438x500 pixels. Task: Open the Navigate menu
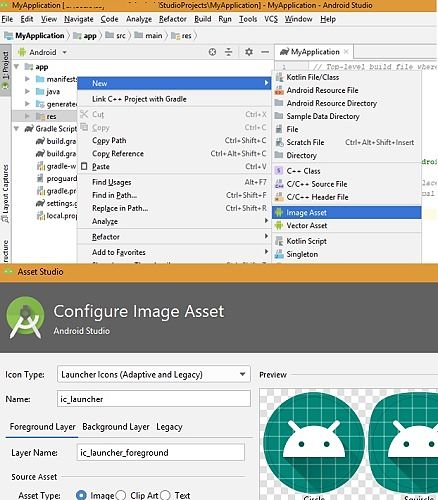(x=79, y=19)
